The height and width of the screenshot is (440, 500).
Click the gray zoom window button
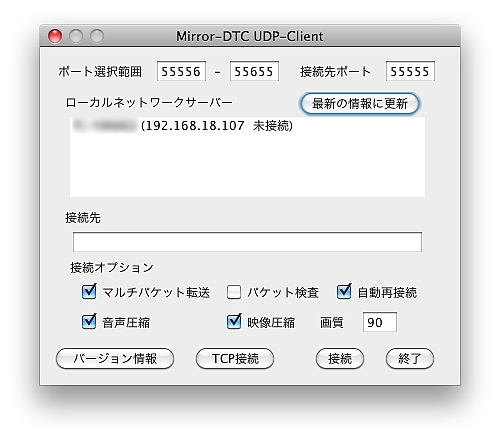97,36
